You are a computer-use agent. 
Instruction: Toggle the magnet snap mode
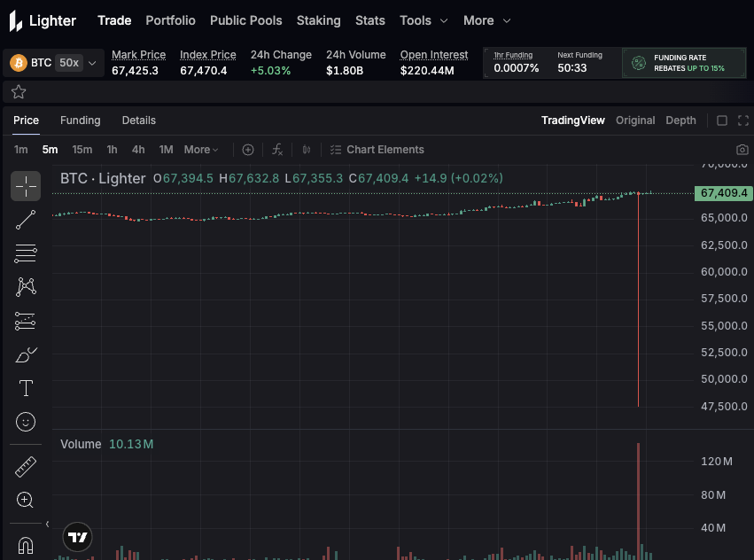26,546
